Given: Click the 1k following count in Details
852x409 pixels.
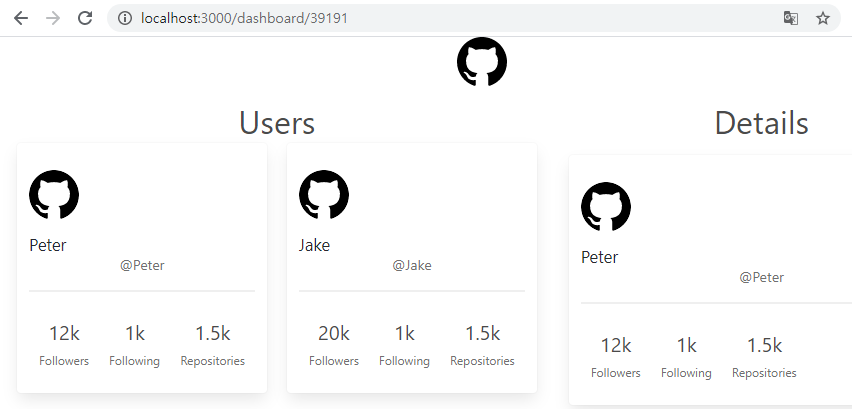Looking at the screenshot, I should coord(686,345).
